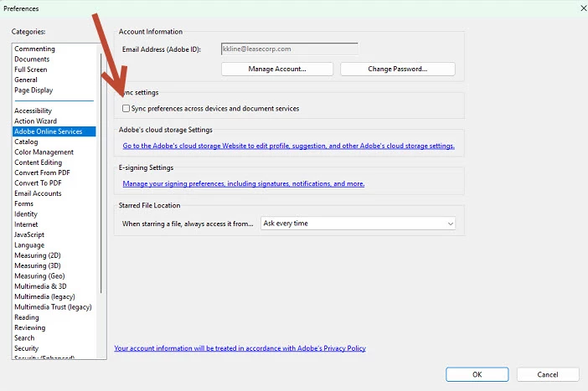Screen dimensions: 588x391
Task: Close the Preferences window
Action: (x=584, y=8)
